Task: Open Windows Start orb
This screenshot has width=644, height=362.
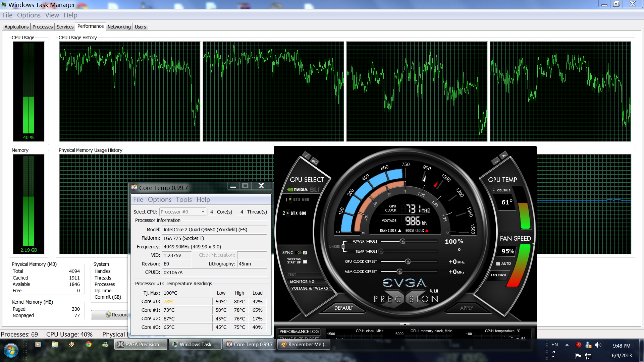Action: coord(11,351)
